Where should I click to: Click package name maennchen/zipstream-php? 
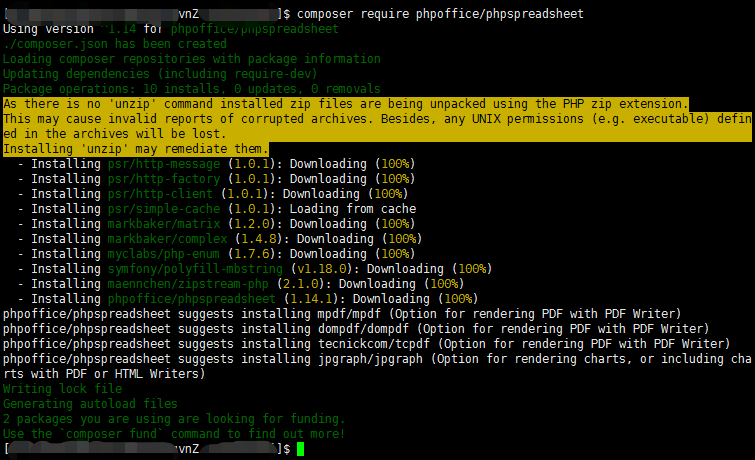tap(188, 283)
